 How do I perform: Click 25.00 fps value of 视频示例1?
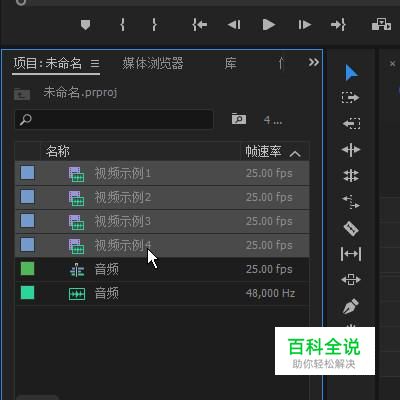click(x=269, y=173)
